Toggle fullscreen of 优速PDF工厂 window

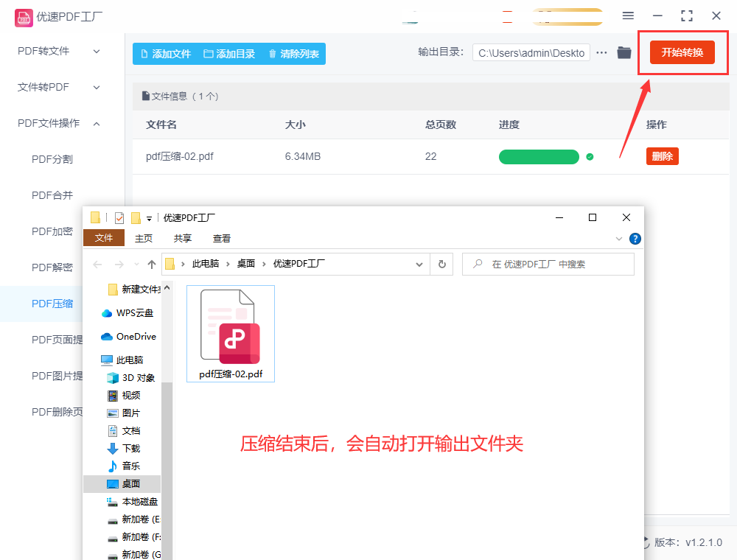click(x=687, y=15)
